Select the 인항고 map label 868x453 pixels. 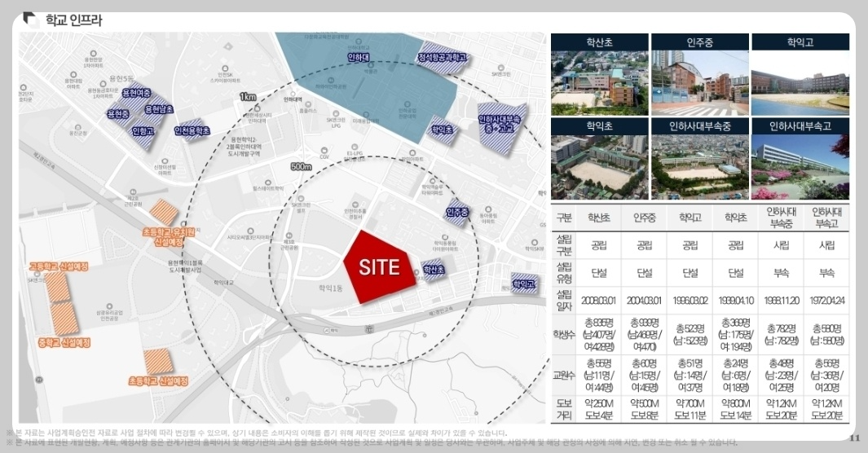pyautogui.click(x=143, y=131)
